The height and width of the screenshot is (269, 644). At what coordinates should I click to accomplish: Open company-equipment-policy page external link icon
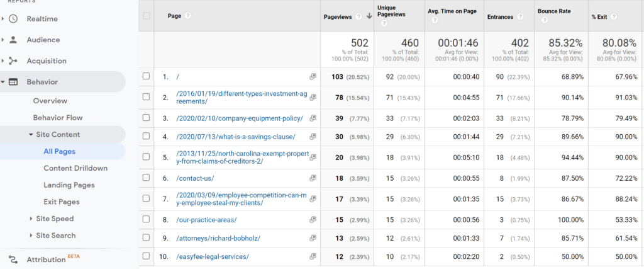coord(313,118)
